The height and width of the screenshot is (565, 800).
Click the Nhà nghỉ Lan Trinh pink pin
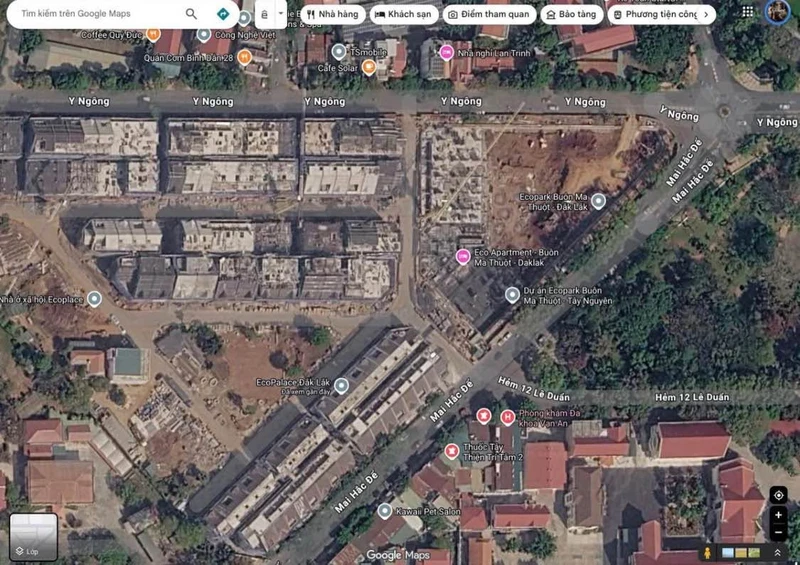(x=446, y=52)
